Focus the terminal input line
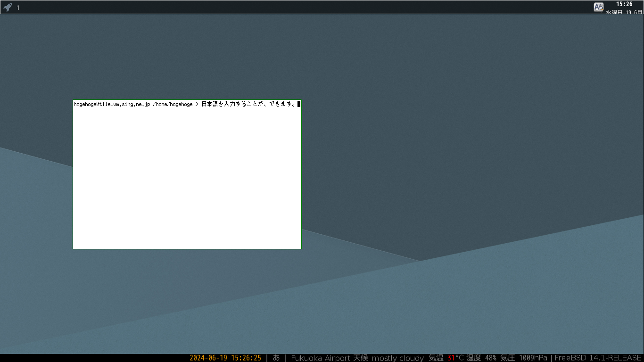644x362 pixels. click(x=187, y=104)
